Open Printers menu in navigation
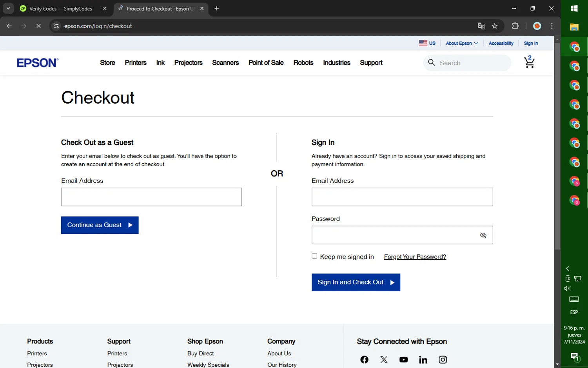 136,63
